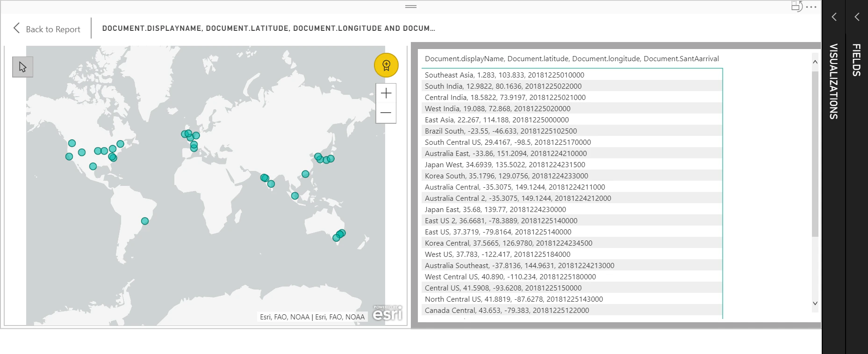The height and width of the screenshot is (354, 868).
Task: Click the drag handle at top center
Action: click(x=411, y=7)
